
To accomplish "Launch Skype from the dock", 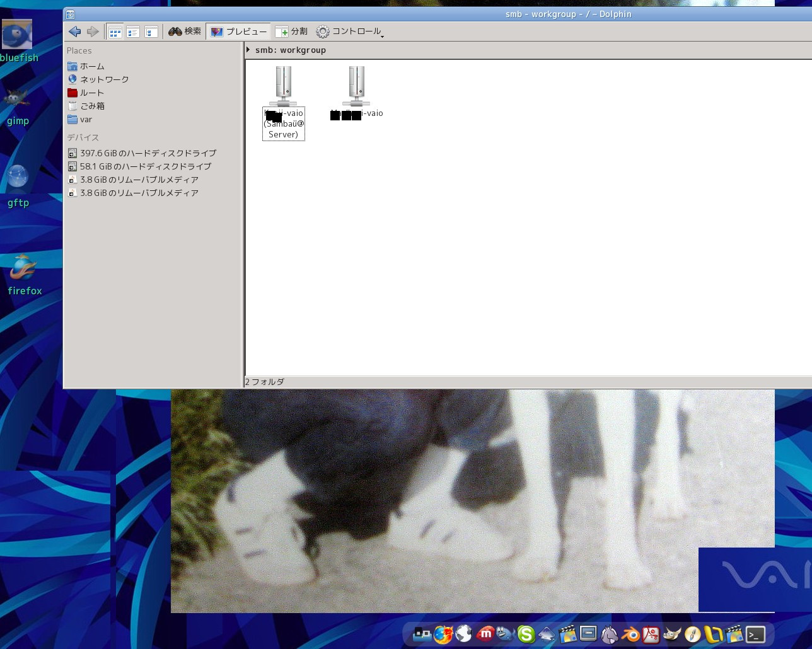I will click(526, 634).
